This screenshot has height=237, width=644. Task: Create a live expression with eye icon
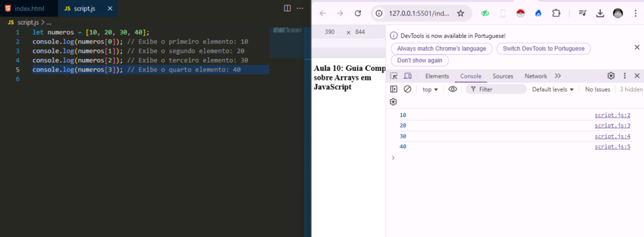coord(453,89)
